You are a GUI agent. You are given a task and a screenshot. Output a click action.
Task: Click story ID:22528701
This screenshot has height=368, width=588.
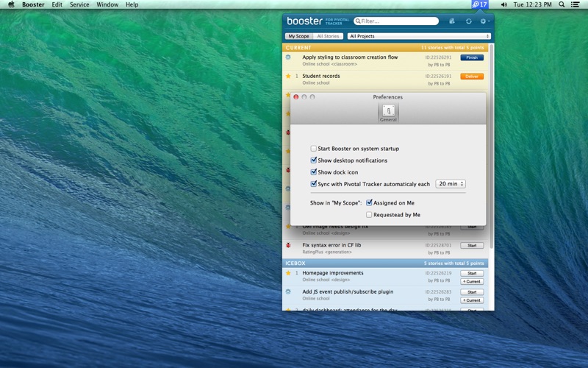pos(438,245)
